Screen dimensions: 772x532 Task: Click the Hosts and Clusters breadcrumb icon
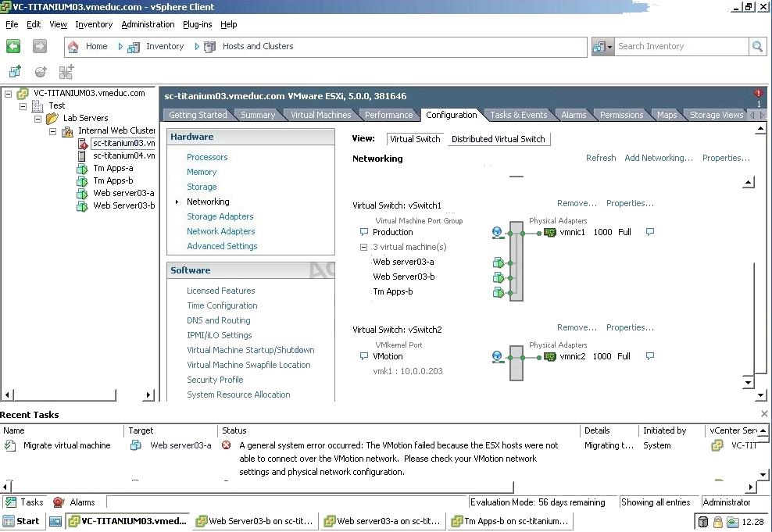(x=209, y=47)
